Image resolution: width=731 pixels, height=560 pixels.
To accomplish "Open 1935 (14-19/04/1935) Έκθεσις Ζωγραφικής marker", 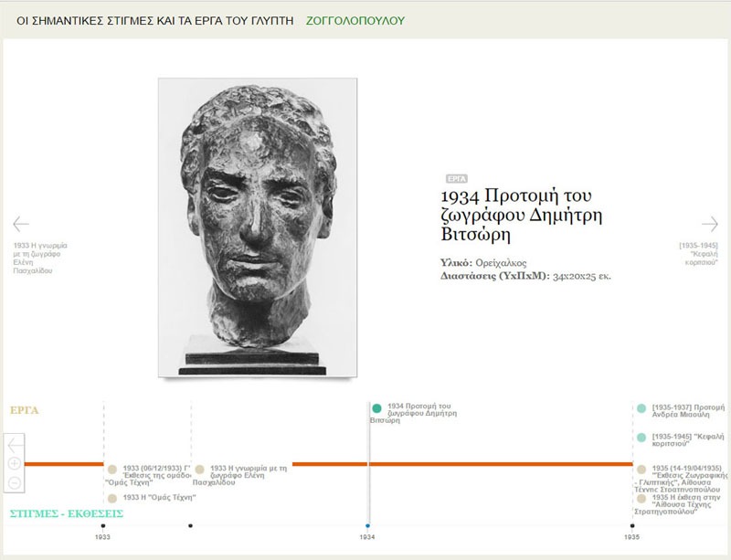I will [641, 469].
